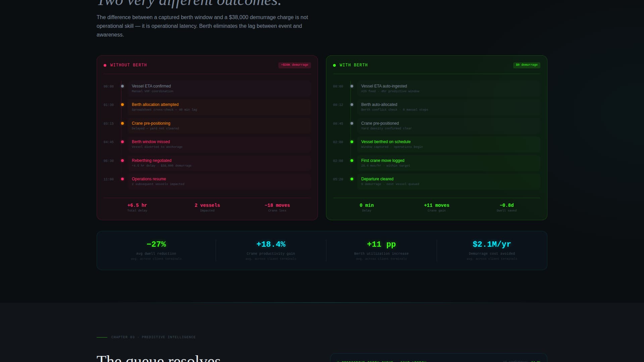Click the 05:20 timestamp in With Berth timeline
644x362 pixels.
pyautogui.click(x=338, y=179)
